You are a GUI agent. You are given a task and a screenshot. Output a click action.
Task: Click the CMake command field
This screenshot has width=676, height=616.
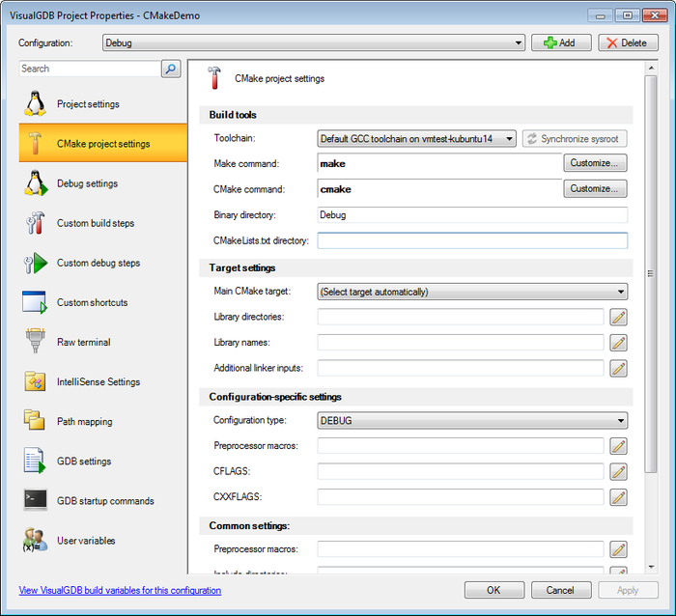439,189
